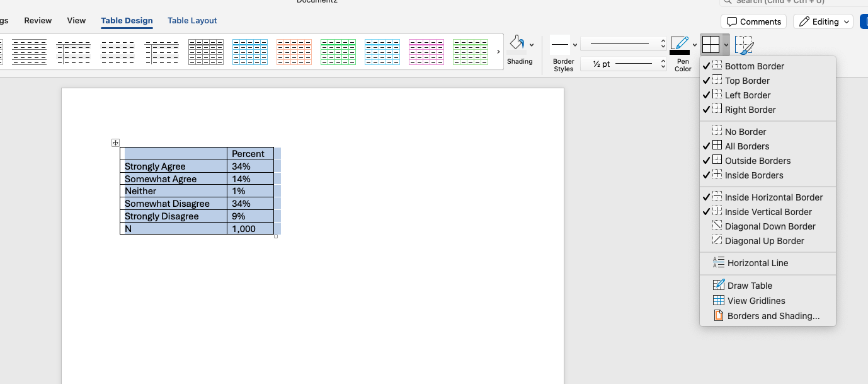Uncheck Inside Vertical Border
This screenshot has height=384, width=868.
[x=768, y=212]
